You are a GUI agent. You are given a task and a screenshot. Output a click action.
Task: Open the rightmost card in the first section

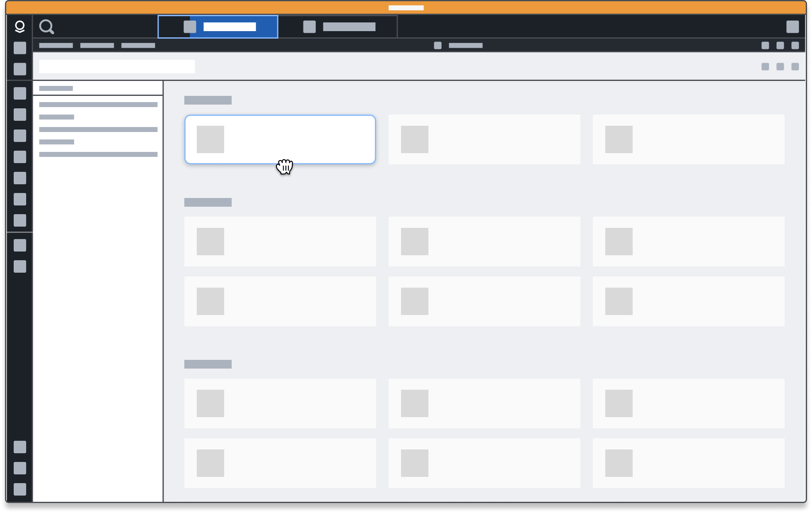(x=689, y=139)
